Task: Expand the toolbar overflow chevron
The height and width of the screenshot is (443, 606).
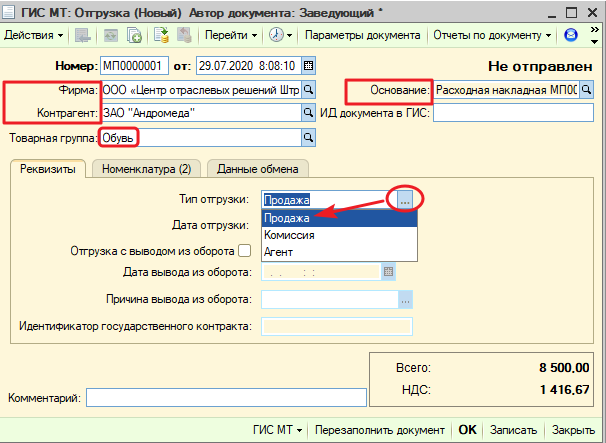Action: (x=594, y=35)
